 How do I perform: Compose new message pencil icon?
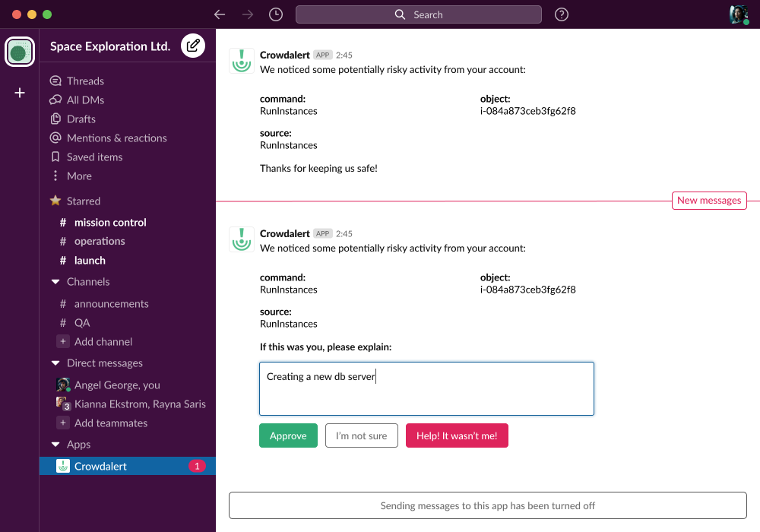pos(193,46)
